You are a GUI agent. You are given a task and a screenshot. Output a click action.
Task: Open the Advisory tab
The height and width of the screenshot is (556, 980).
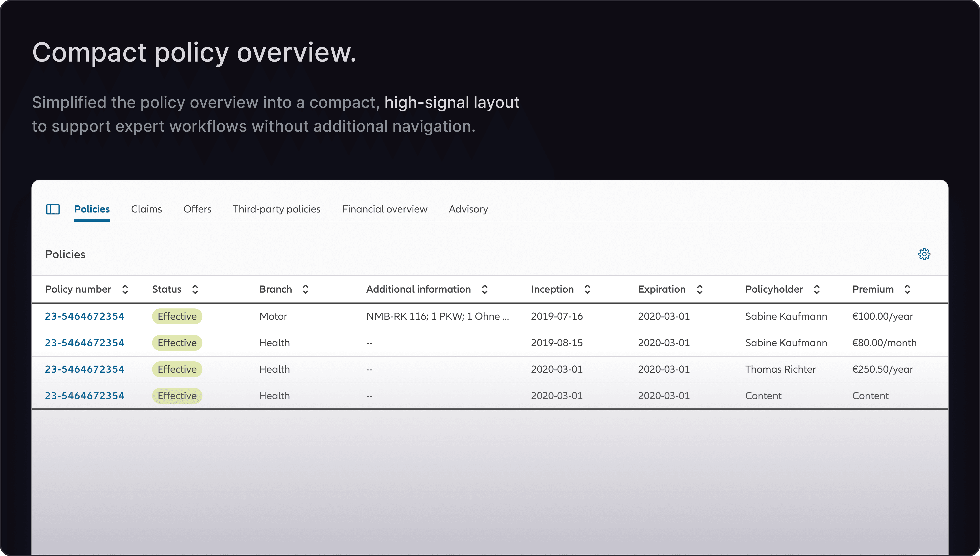(468, 209)
